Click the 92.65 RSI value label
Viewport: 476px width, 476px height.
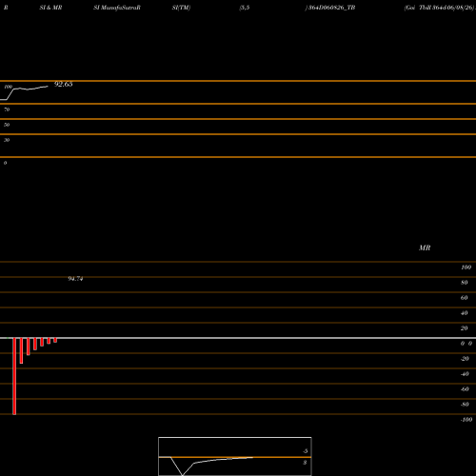64,84
